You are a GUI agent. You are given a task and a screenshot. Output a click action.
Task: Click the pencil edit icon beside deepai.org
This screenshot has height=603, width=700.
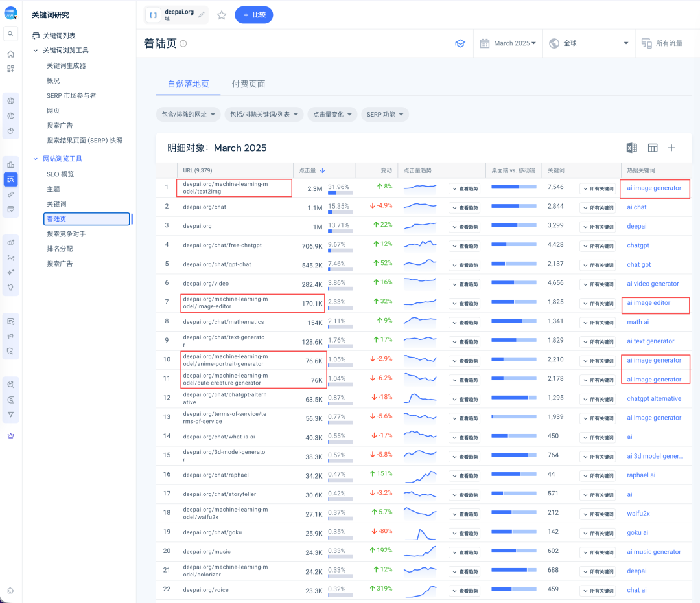pos(202,15)
